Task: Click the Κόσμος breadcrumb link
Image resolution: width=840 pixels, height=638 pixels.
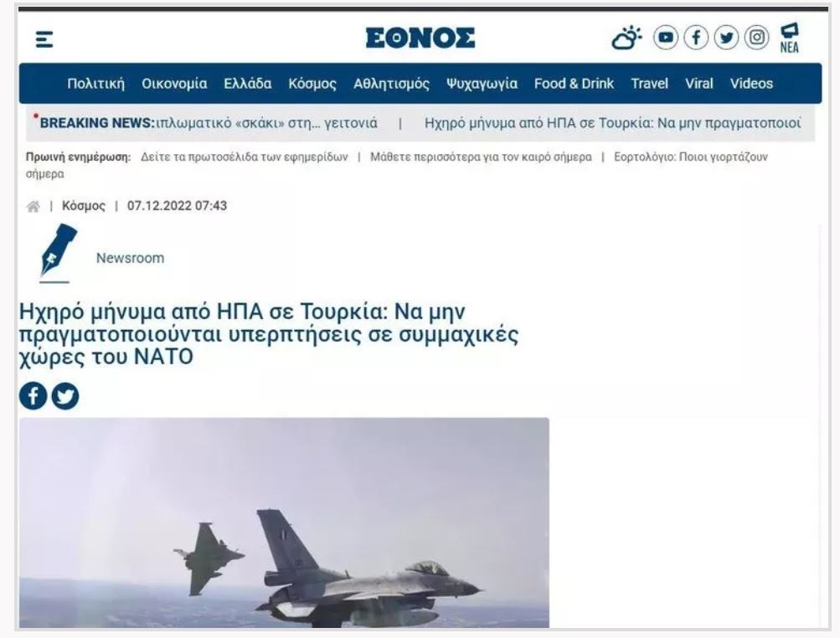Action: tap(84, 206)
